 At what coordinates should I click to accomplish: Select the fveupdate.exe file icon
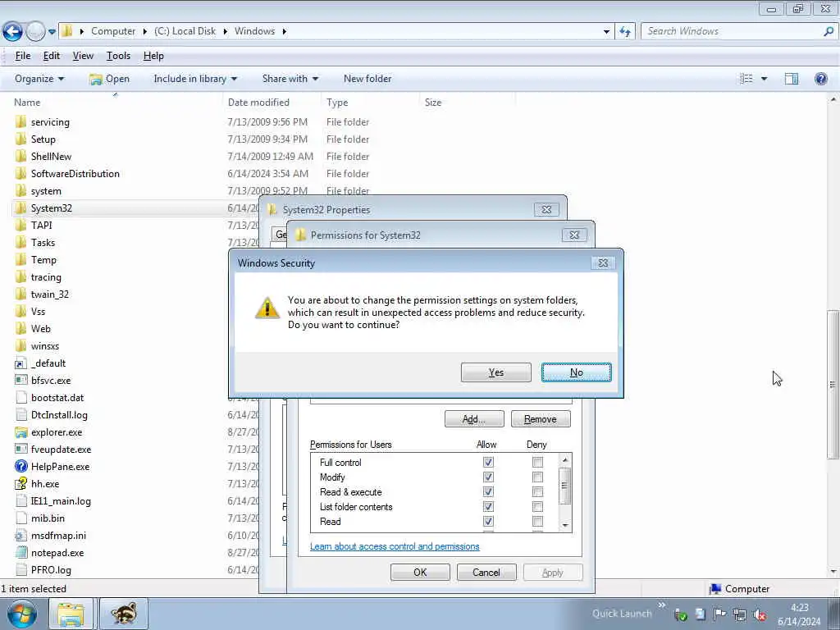click(21, 449)
